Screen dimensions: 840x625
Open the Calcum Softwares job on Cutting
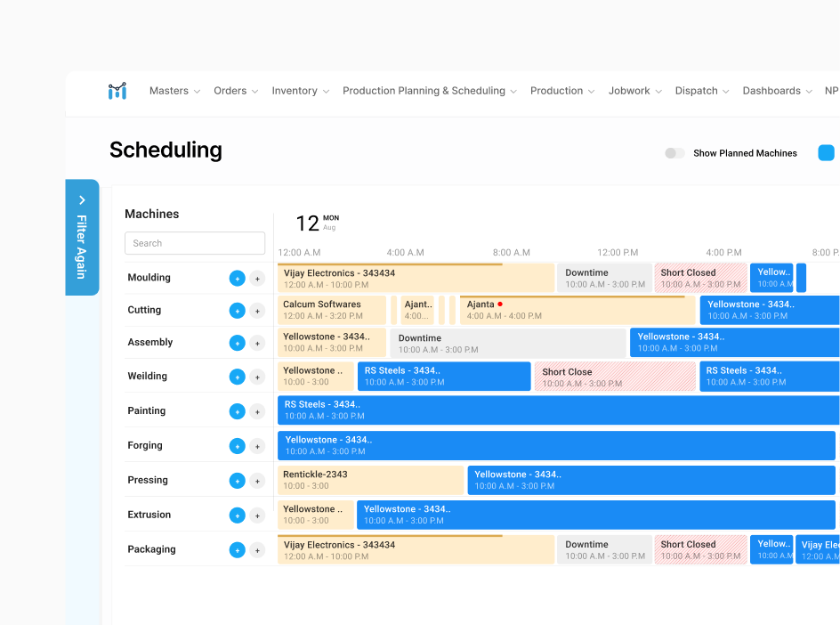332,310
